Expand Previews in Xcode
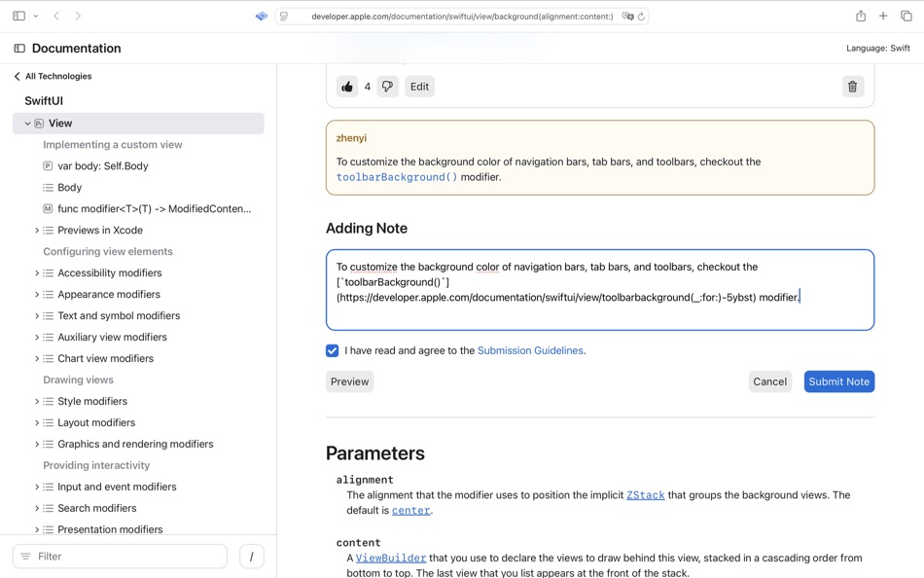The width and height of the screenshot is (924, 578). tap(37, 230)
